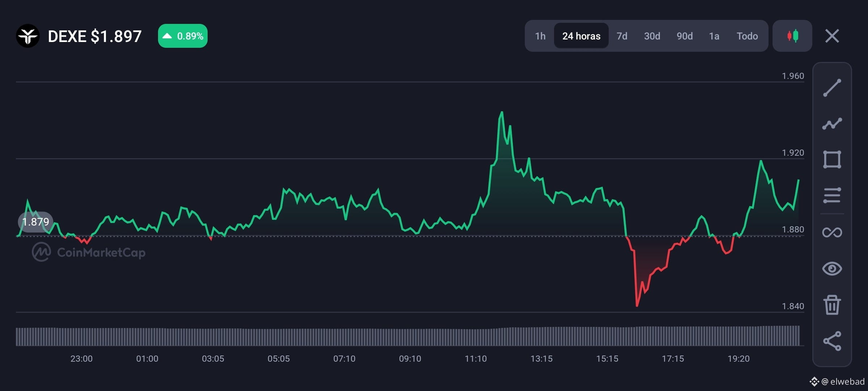Click the 17:15 time axis label

(673, 358)
